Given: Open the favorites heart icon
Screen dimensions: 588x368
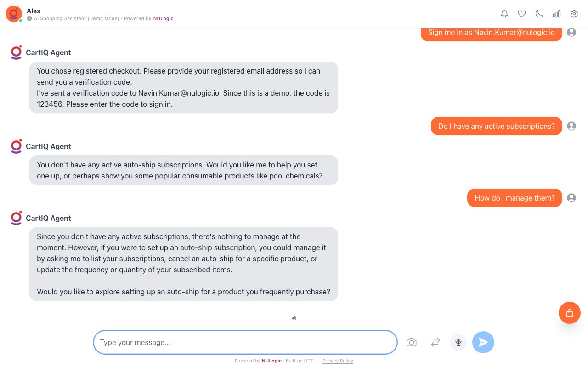Looking at the screenshot, I should pyautogui.click(x=522, y=14).
